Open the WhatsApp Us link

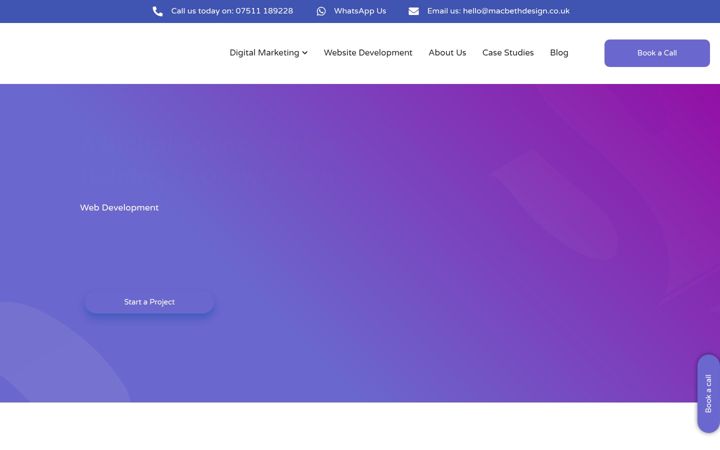click(x=360, y=11)
